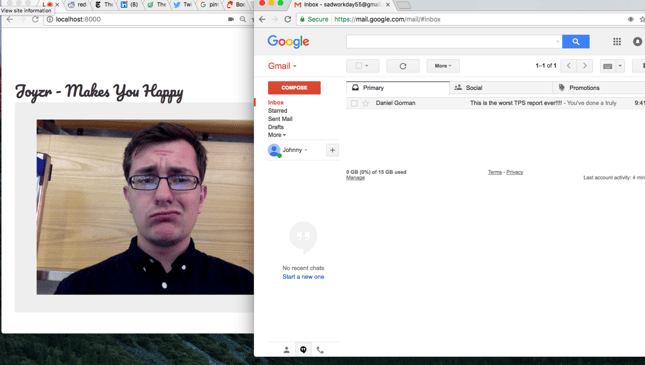This screenshot has width=645, height=365.
Task: Click the Joyzr webcam image
Action: [x=145, y=207]
